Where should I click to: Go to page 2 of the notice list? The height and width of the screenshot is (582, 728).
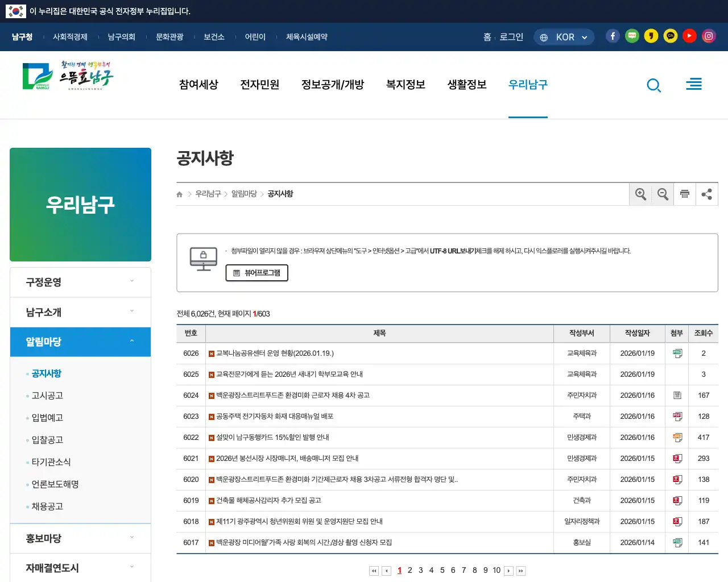(x=409, y=569)
